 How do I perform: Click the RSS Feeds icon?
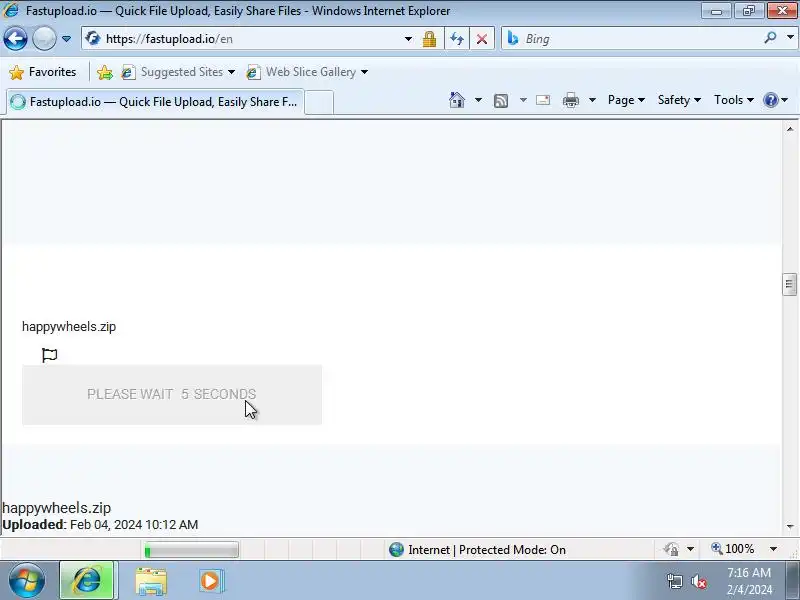pyautogui.click(x=501, y=101)
